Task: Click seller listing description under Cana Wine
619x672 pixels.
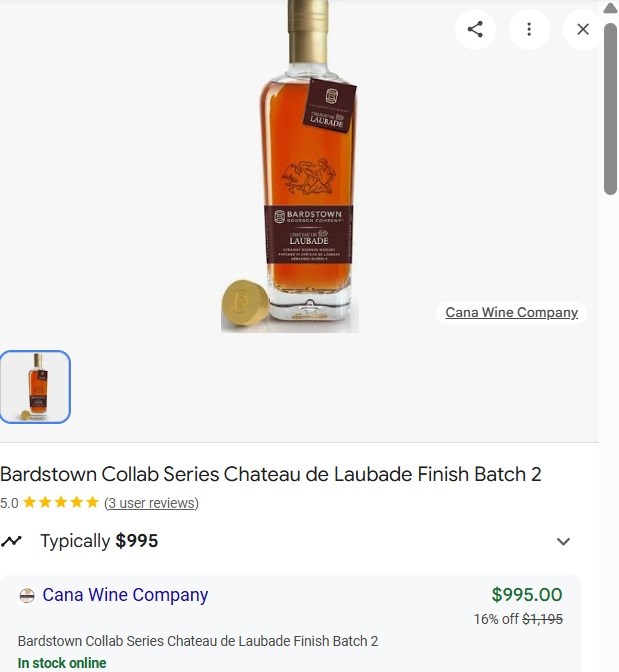Action: coord(198,641)
